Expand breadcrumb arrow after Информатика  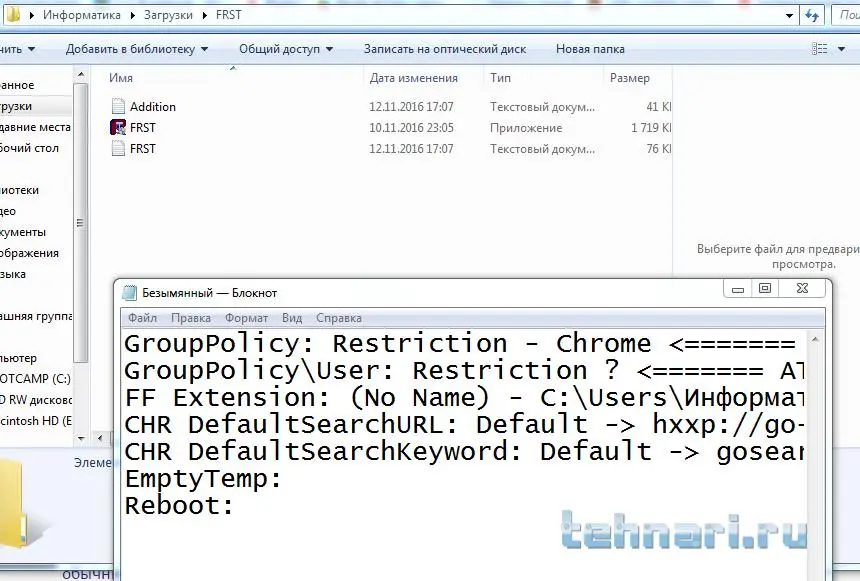(132, 15)
